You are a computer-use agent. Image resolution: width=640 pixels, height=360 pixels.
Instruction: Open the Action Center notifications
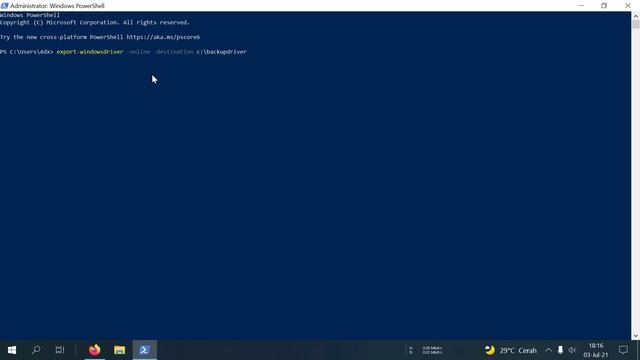623,350
